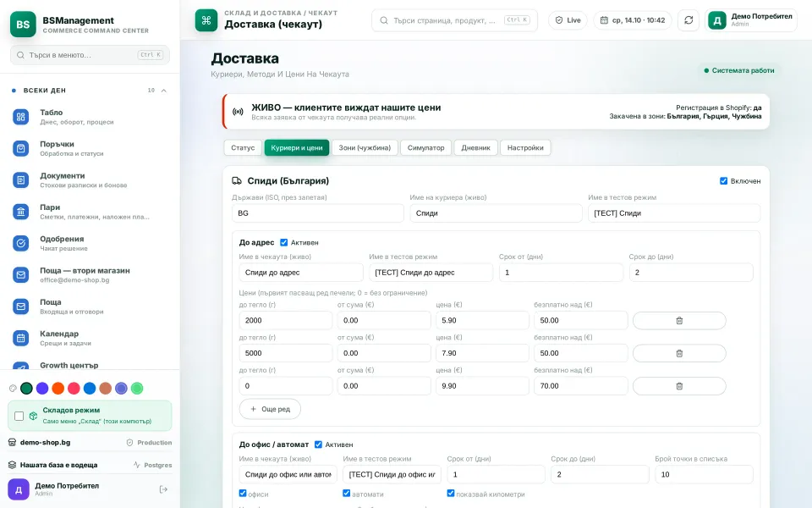812x508 pixels.
Task: Toggle the автомати checkbox
Action: tap(347, 493)
